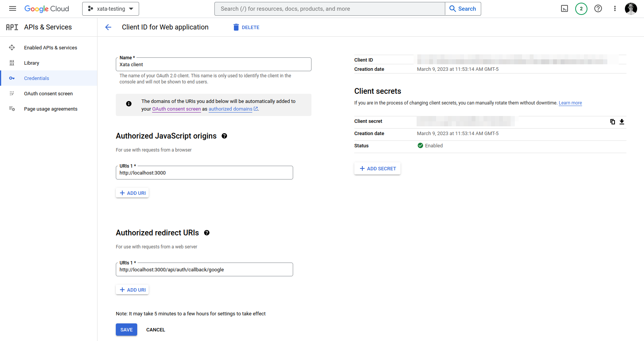Follow the Learn more link
The image size is (644, 341).
tap(570, 103)
